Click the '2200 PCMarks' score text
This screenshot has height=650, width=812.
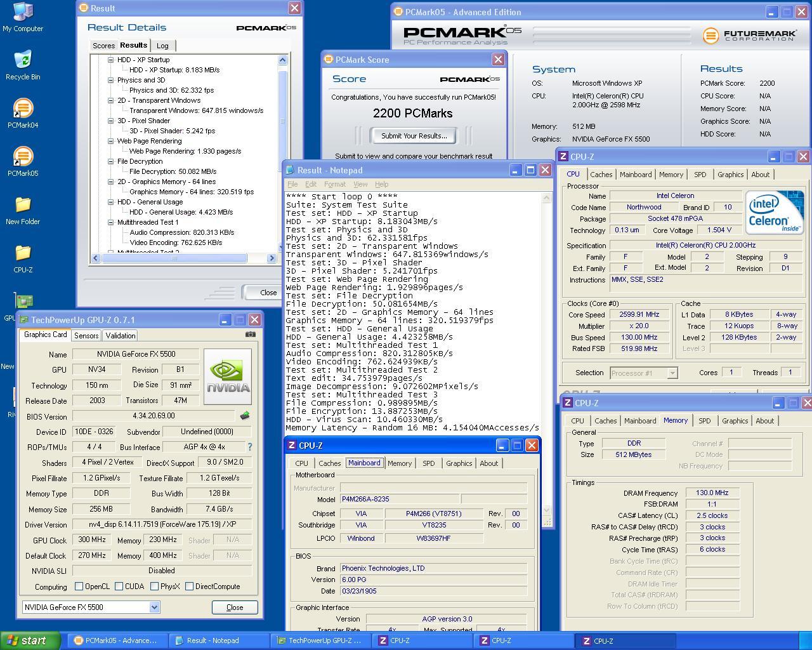pos(413,114)
